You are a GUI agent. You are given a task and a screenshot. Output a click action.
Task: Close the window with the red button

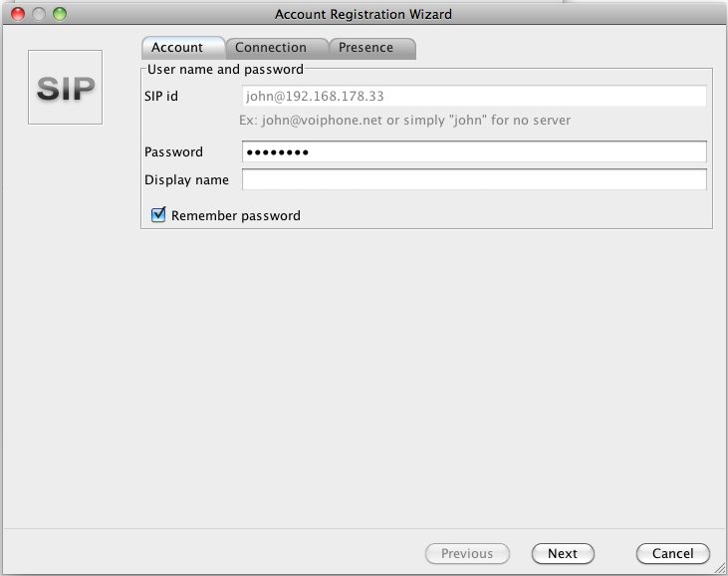click(x=18, y=14)
